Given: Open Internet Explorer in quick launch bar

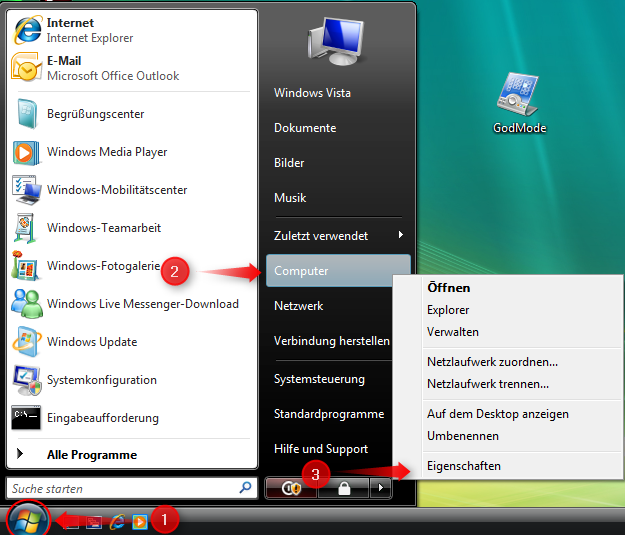Looking at the screenshot, I should click(x=117, y=521).
